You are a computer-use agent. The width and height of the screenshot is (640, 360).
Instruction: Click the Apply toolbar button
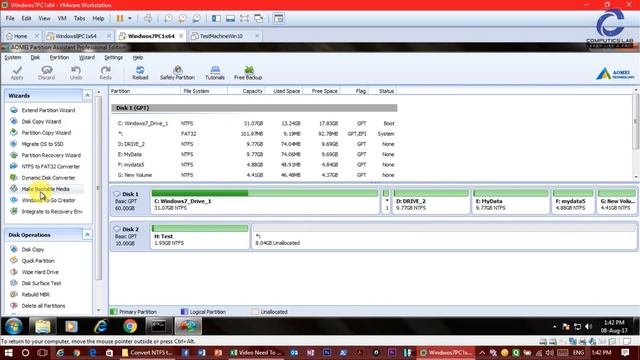pos(17,73)
